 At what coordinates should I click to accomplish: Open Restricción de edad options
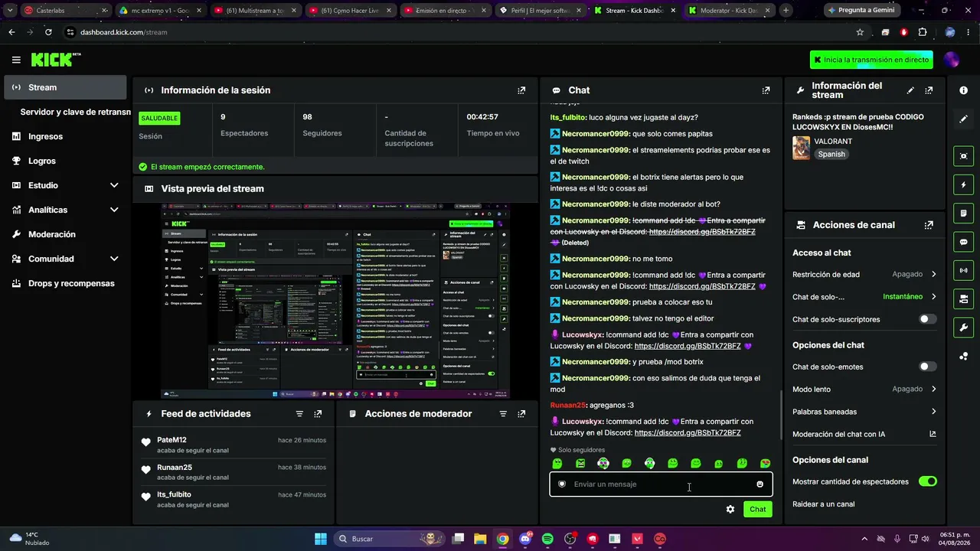coord(864,274)
